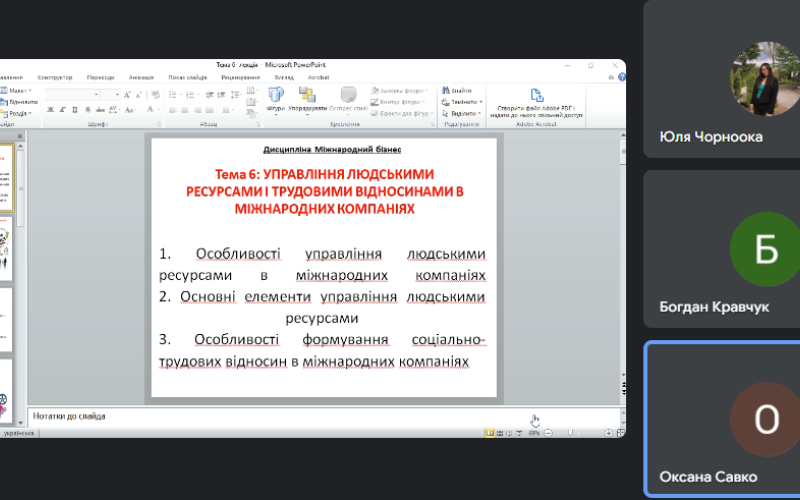Open the Acrobat ribbon tab
The height and width of the screenshot is (500, 800).
point(318,78)
